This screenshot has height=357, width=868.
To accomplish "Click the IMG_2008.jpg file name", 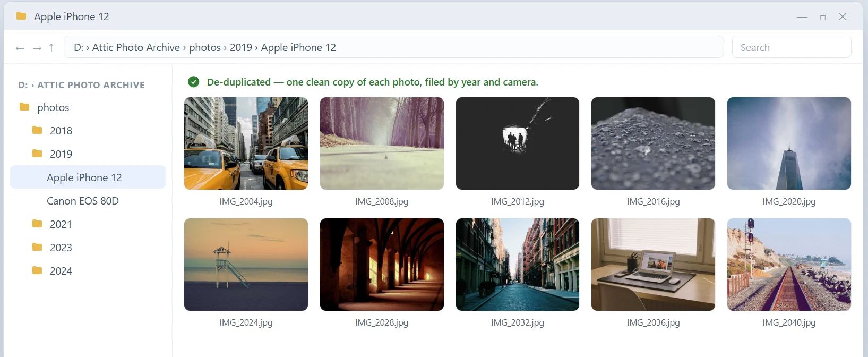I will coord(382,201).
